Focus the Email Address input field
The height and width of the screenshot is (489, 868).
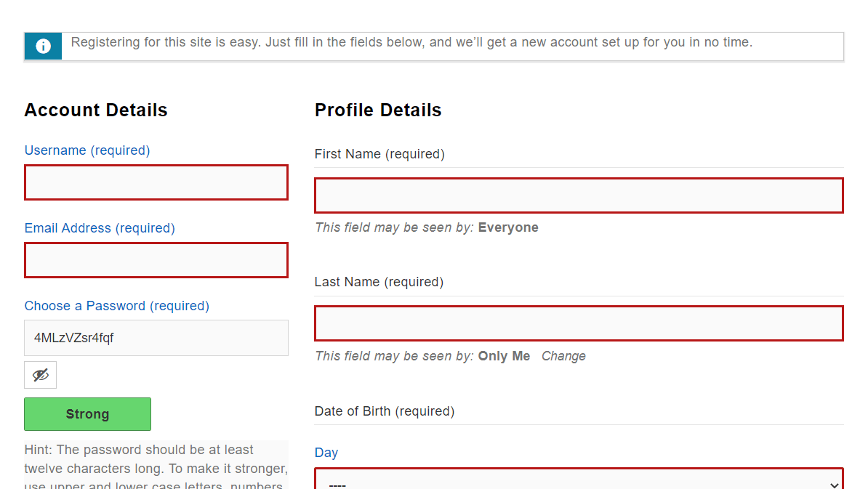tap(156, 260)
